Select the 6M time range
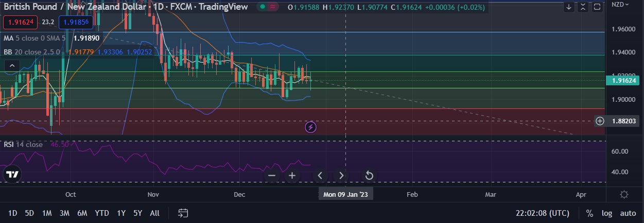 tap(82, 213)
